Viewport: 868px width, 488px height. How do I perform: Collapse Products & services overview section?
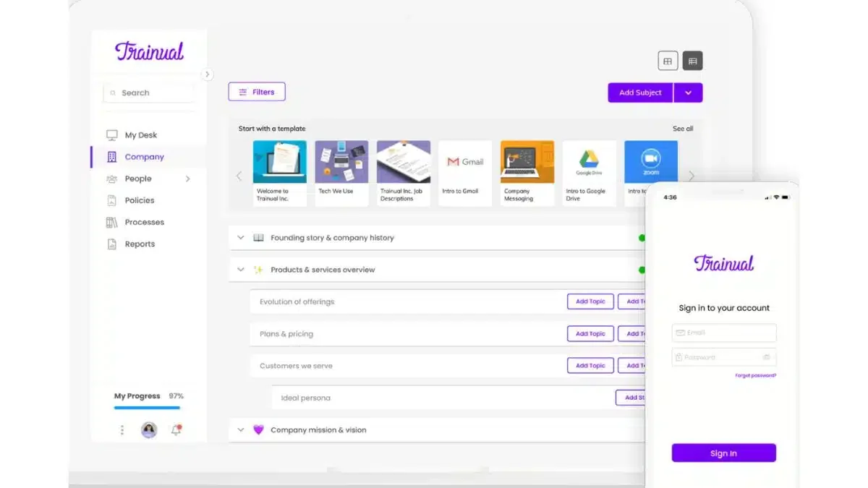(241, 270)
